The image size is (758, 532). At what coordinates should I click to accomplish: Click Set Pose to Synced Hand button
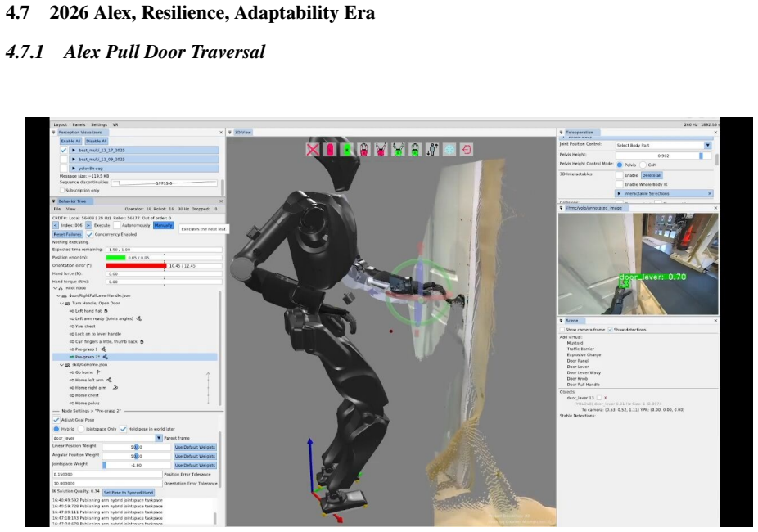pos(129,493)
